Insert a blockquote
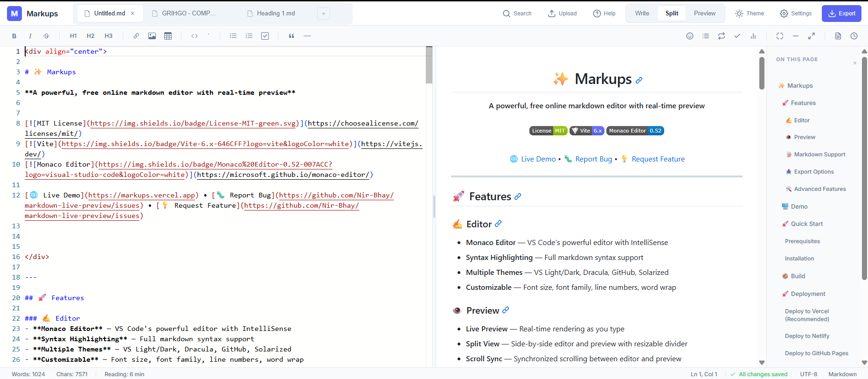This screenshot has width=868, height=379. [x=292, y=36]
